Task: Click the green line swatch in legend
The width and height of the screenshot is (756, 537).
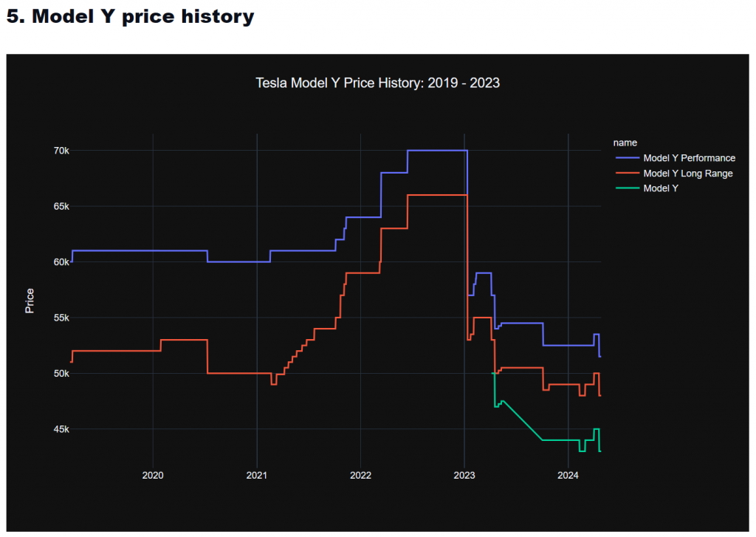Action: pos(627,188)
